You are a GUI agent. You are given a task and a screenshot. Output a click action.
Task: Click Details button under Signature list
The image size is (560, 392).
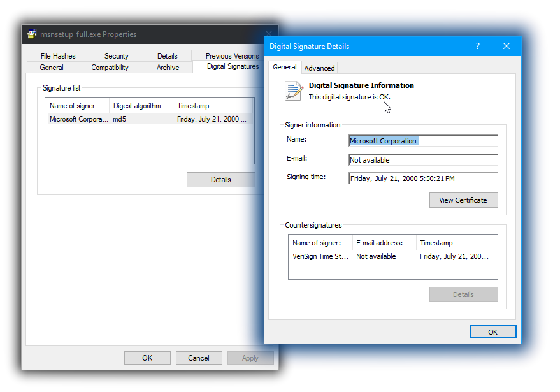(x=220, y=180)
